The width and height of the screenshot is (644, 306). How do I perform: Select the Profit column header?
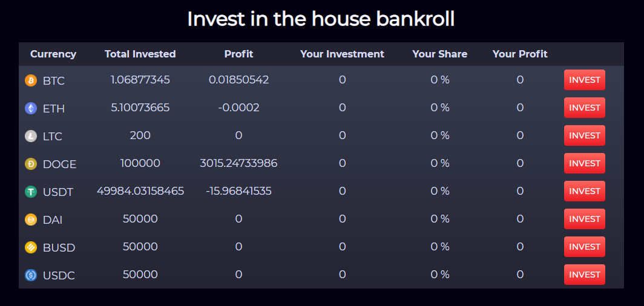238,54
